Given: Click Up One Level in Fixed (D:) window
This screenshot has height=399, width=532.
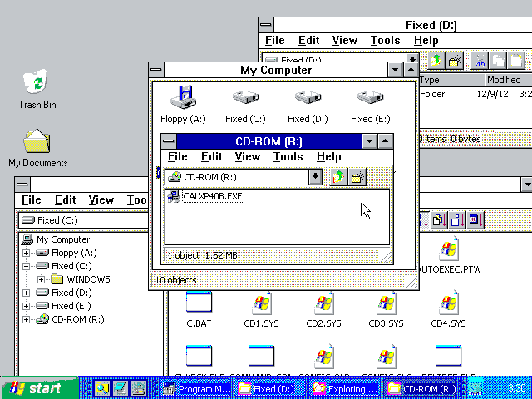Looking at the screenshot, I should click(436, 61).
